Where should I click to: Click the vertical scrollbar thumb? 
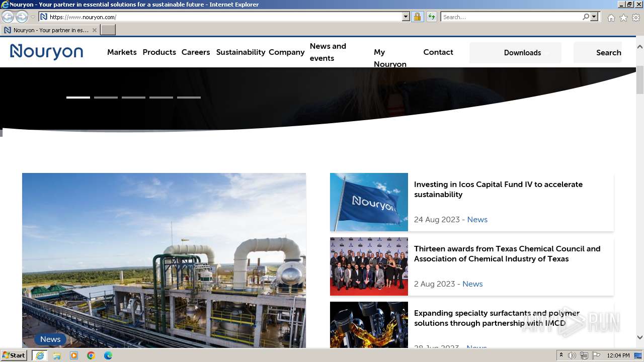(640, 80)
